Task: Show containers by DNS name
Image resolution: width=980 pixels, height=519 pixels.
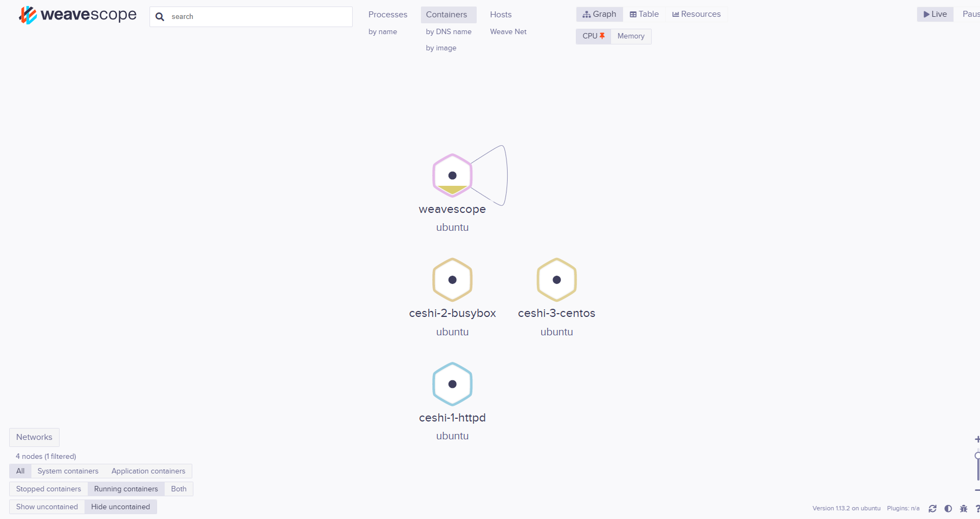Action: tap(449, 32)
